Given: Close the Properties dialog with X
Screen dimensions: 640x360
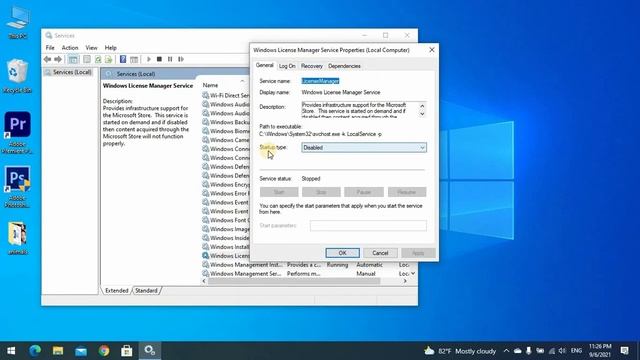Looking at the screenshot, I should tap(432, 50).
